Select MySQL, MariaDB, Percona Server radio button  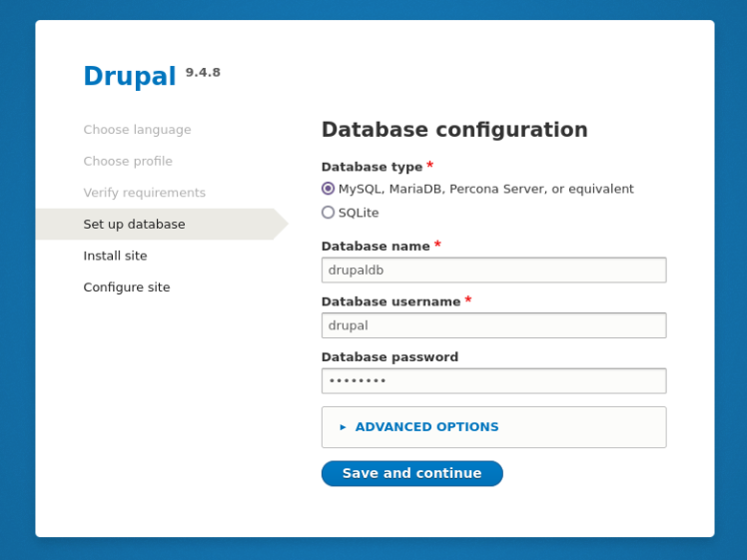328,189
